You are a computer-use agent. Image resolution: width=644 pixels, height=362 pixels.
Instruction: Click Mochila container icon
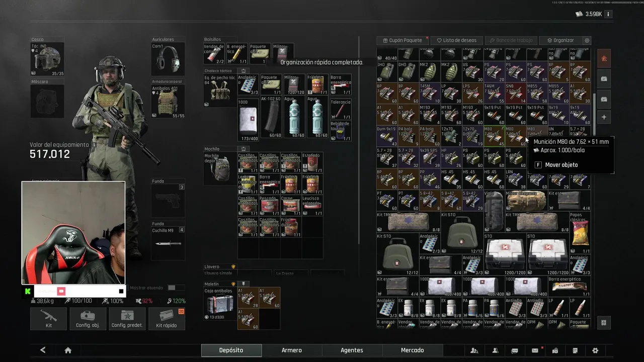pyautogui.click(x=244, y=149)
